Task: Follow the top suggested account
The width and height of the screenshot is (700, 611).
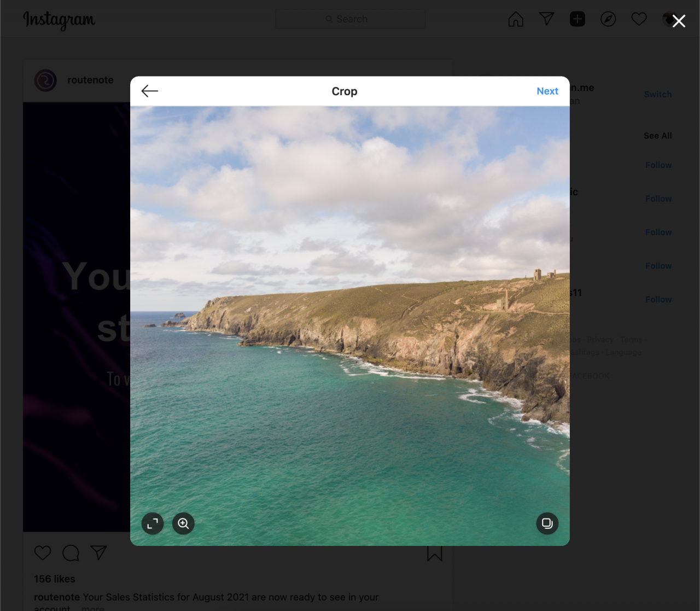Action: tap(658, 165)
